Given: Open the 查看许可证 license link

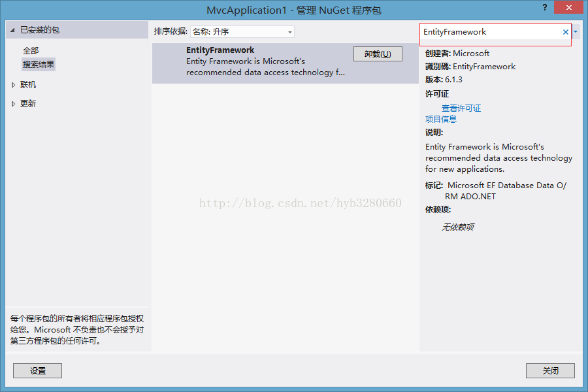Looking at the screenshot, I should click(x=461, y=108).
